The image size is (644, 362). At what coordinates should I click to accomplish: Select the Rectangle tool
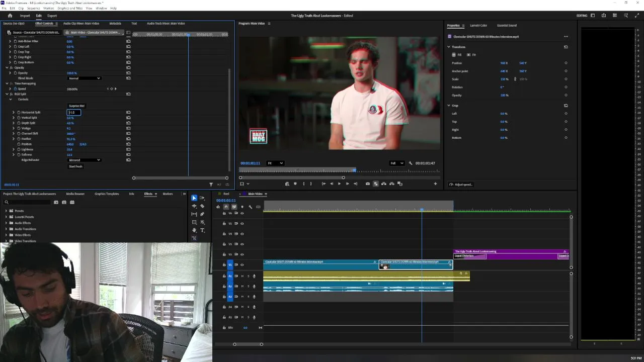coord(194,222)
